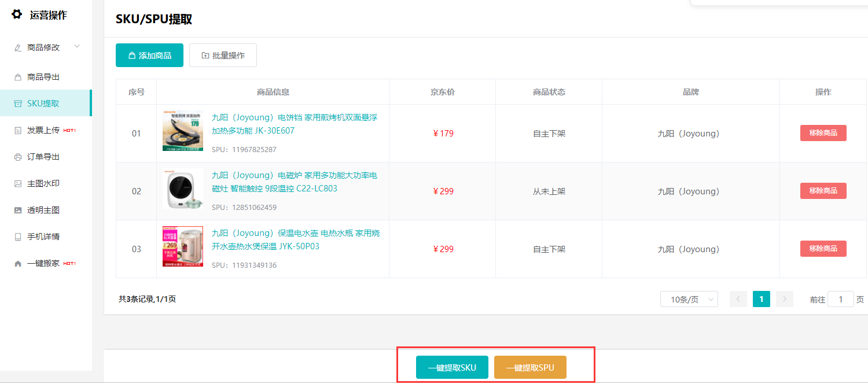Select the SKU提取 menu item

pos(43,104)
